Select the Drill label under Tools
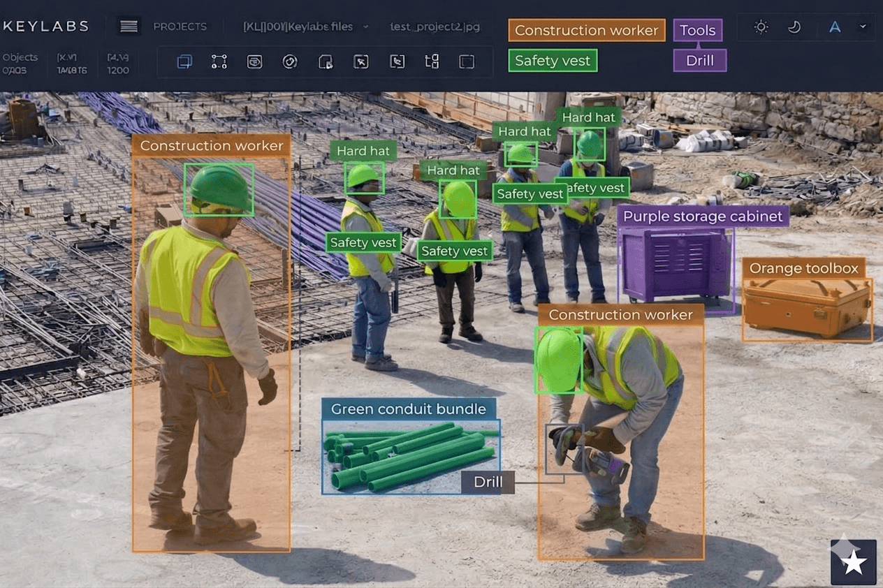The height and width of the screenshot is (588, 883). tap(699, 61)
